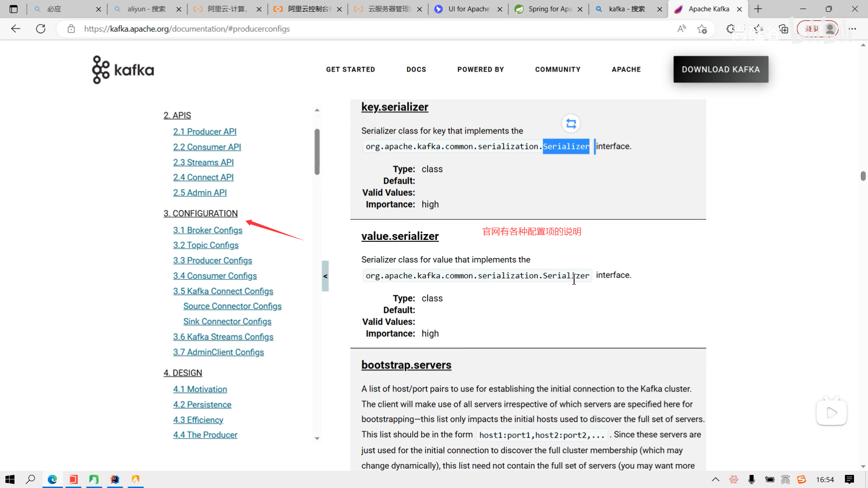Viewport: 868px width, 488px height.
Task: Add this page to favorites
Action: click(702, 29)
